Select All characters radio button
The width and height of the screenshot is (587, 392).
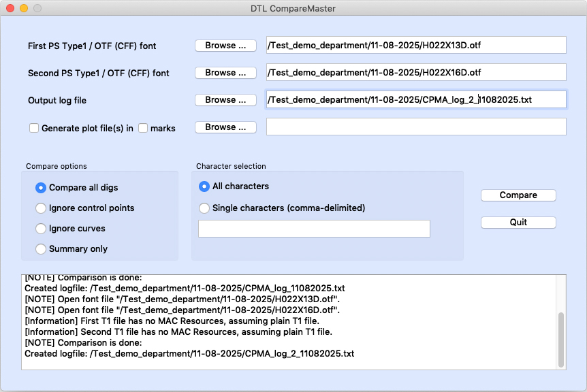204,186
